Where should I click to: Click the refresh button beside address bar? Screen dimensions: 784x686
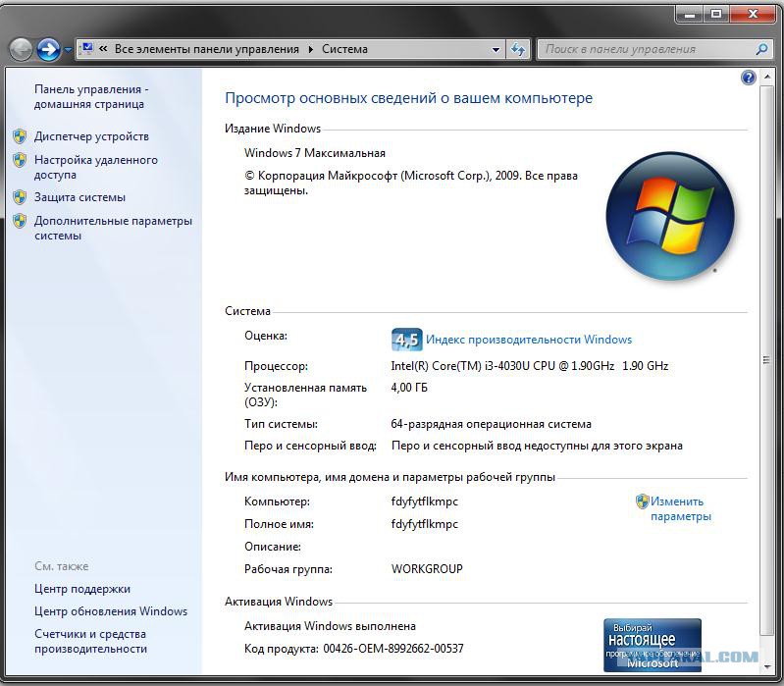(517, 49)
